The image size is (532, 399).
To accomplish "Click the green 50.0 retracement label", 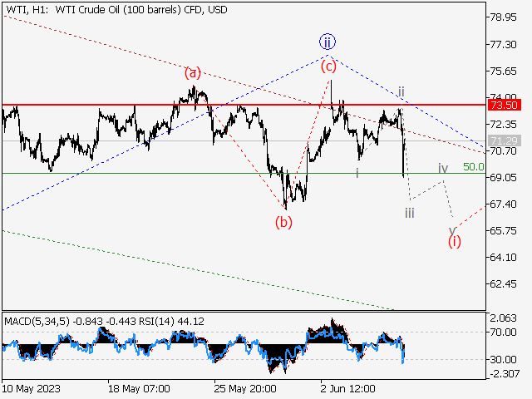I will coord(474,166).
